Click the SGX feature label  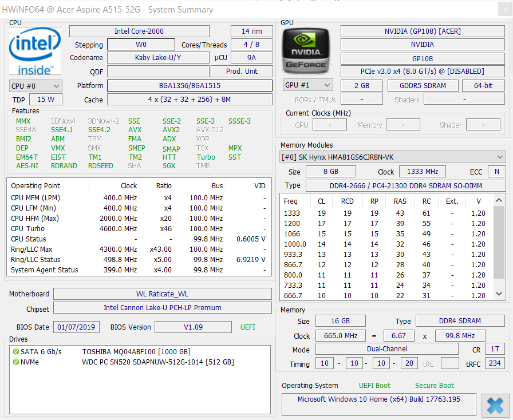click(x=169, y=166)
